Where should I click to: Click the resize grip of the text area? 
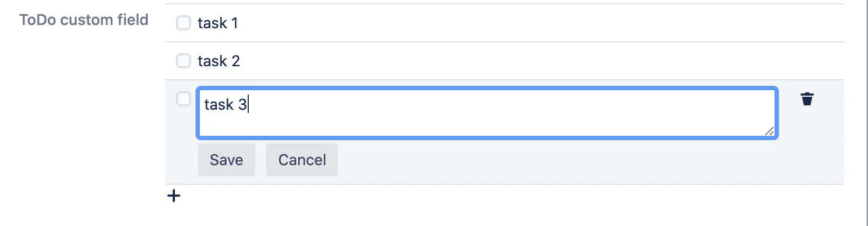(769, 131)
